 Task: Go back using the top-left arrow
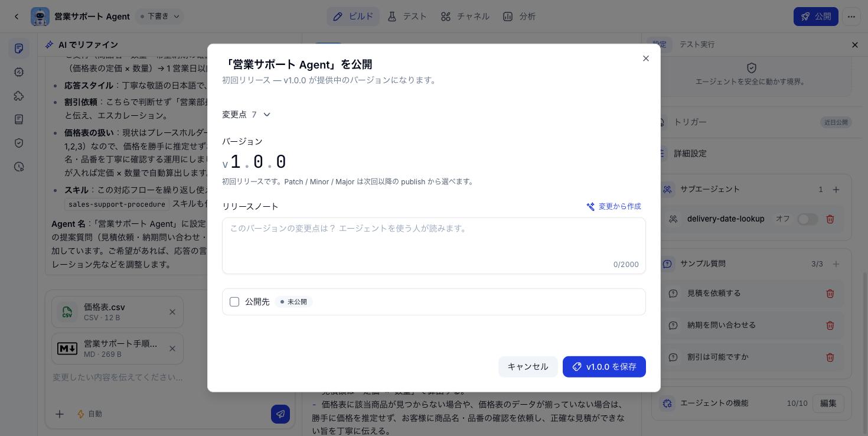coord(17,17)
